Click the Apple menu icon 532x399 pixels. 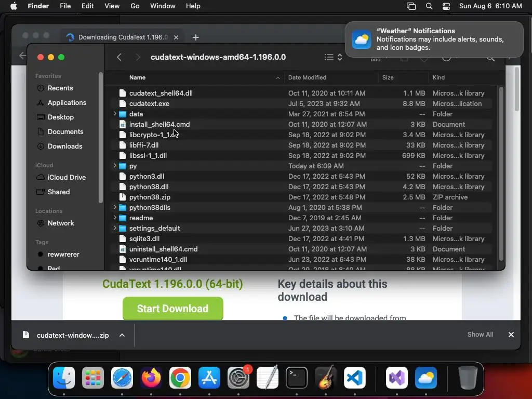(x=14, y=6)
